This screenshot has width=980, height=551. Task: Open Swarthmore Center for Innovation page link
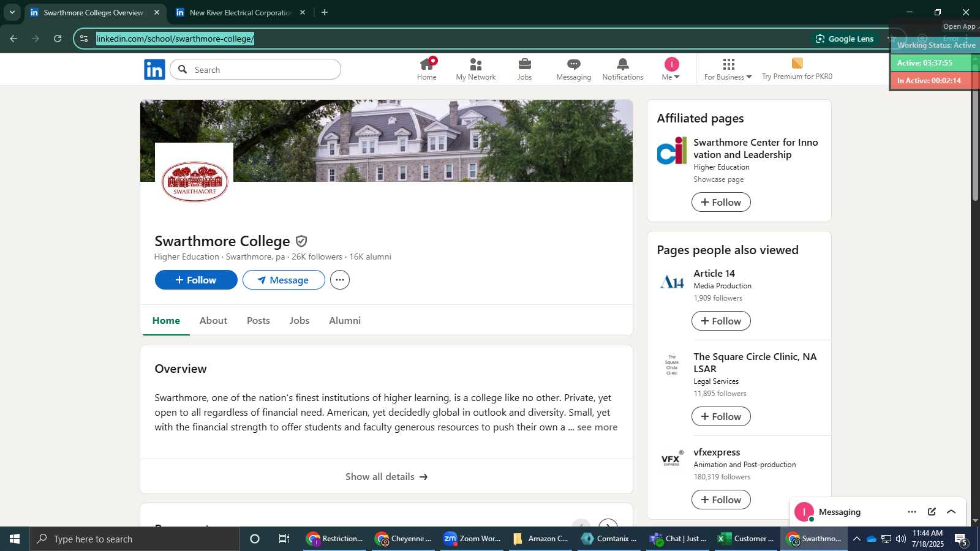pyautogui.click(x=756, y=148)
